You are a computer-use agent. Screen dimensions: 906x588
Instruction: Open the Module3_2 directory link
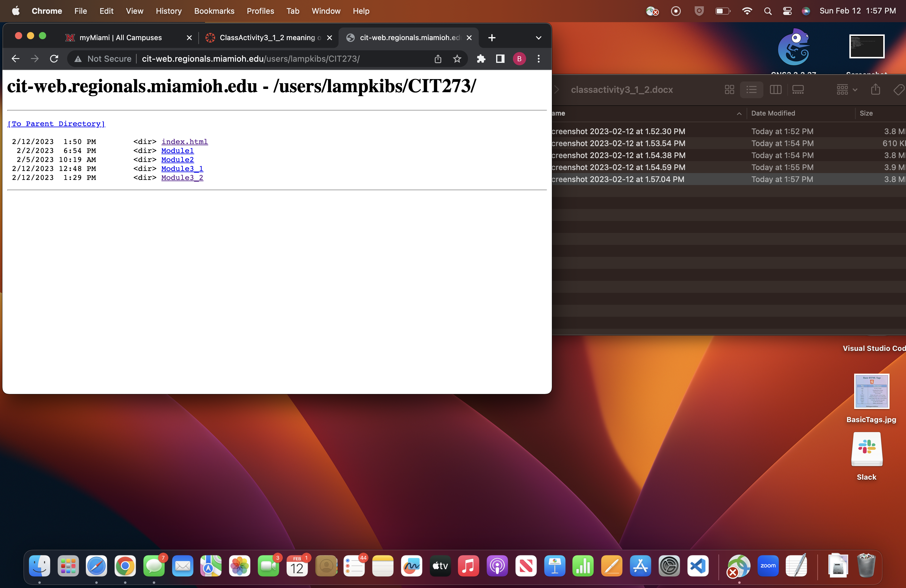tap(182, 178)
